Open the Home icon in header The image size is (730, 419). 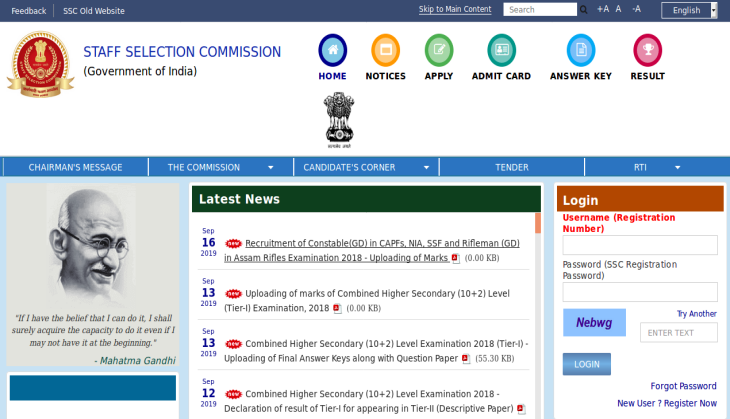click(x=332, y=50)
